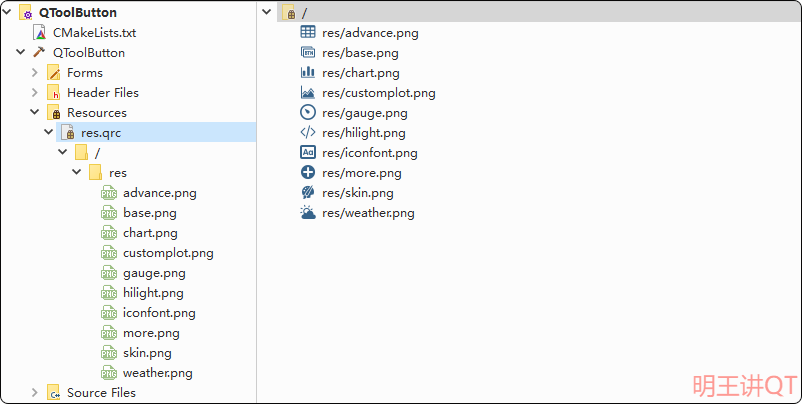Click the hammer icon beside the QToolButton target

39,52
